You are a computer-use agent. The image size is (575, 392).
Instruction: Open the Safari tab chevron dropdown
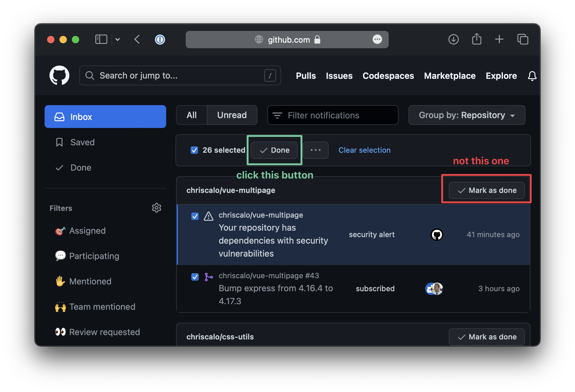(x=117, y=39)
